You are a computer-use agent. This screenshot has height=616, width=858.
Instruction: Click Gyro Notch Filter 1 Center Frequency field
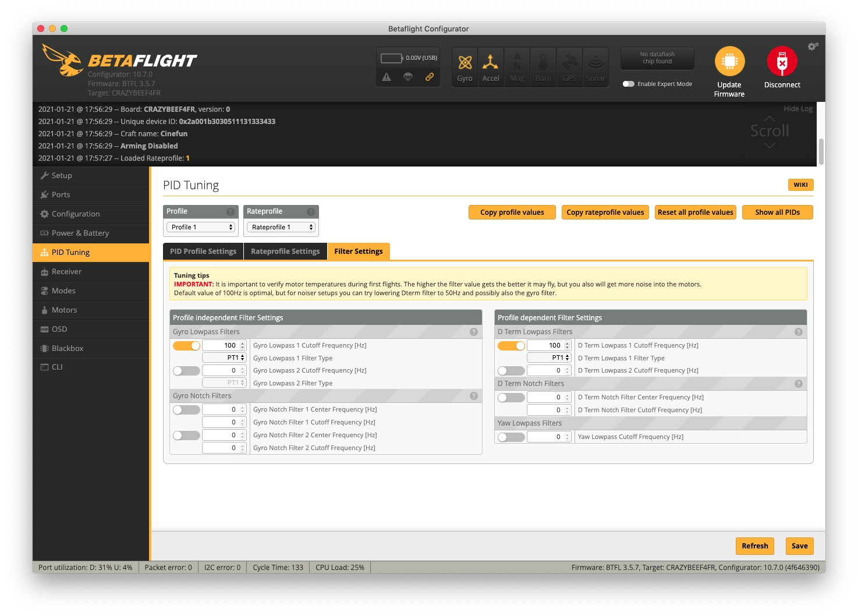[x=224, y=410]
